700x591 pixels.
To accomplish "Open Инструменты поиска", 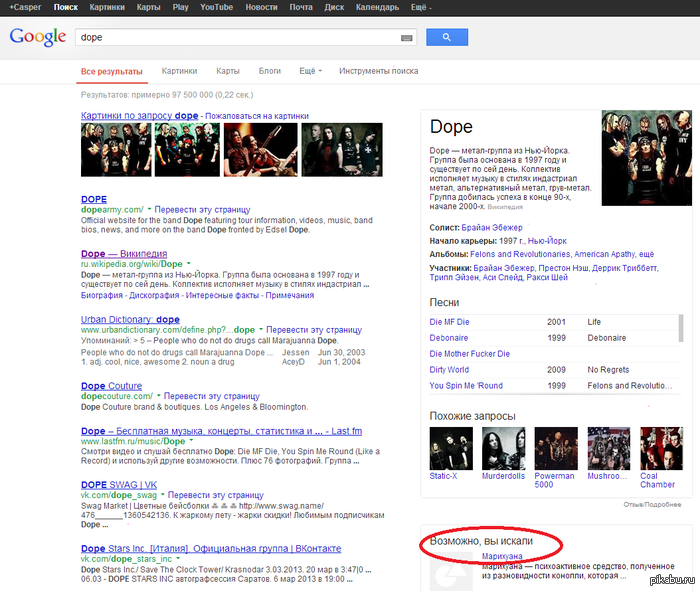I will point(379,71).
